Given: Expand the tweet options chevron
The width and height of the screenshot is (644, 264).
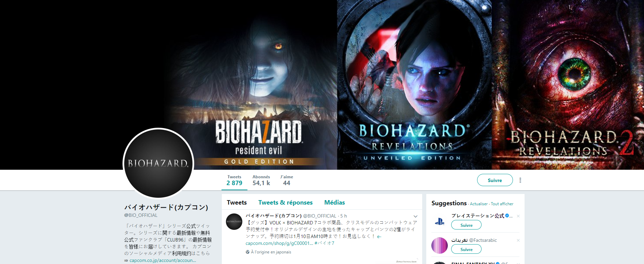Looking at the screenshot, I should (x=415, y=216).
